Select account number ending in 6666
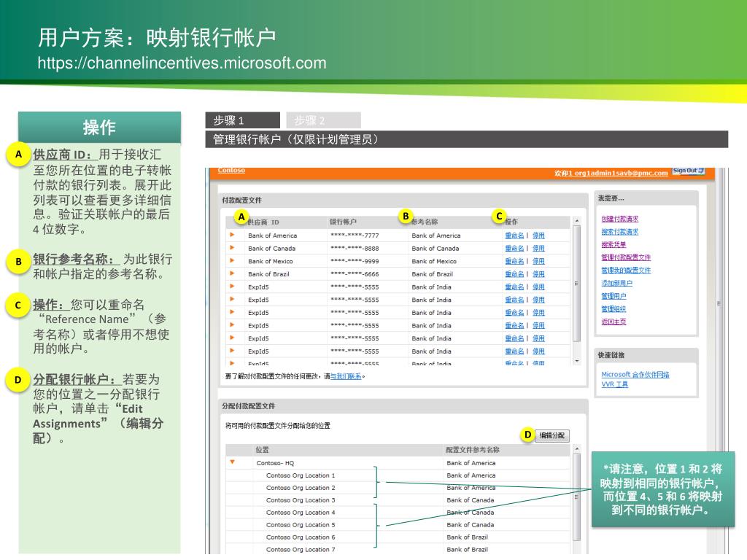The width and height of the screenshot is (747, 560). tap(355, 274)
